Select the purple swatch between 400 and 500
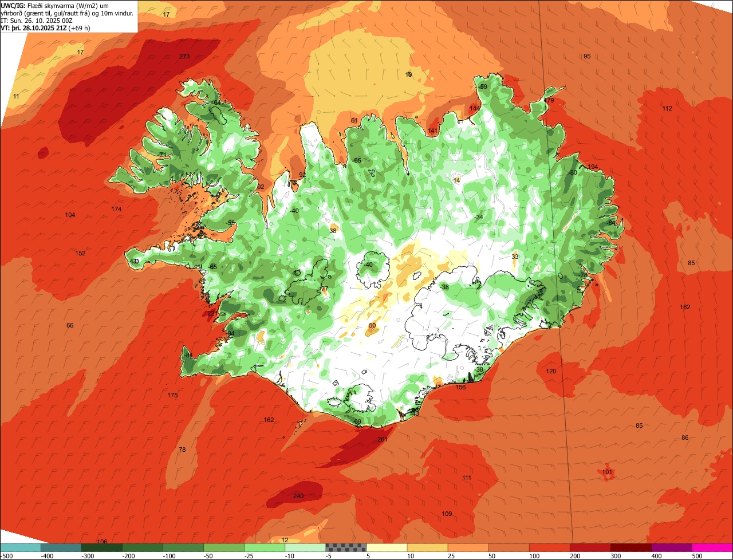733x560 pixels. tap(672, 547)
